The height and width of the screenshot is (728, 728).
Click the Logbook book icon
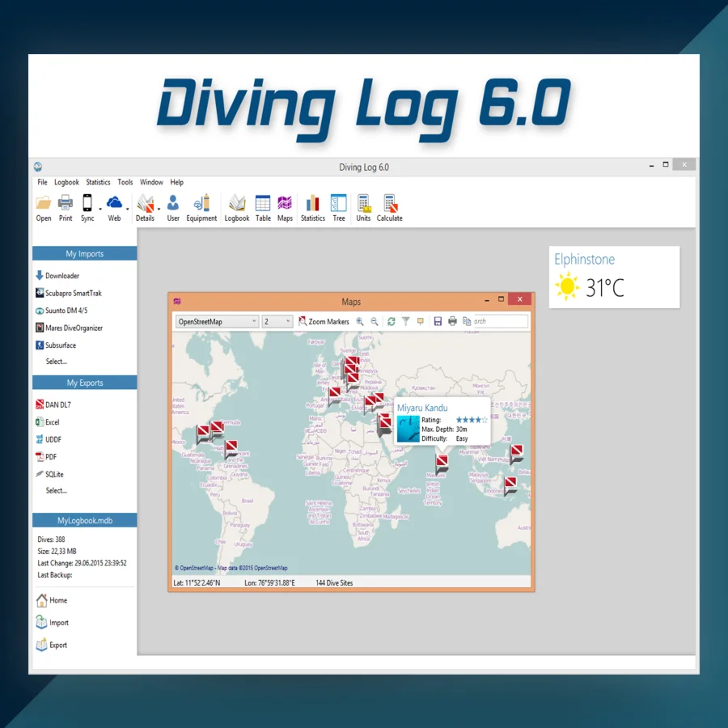point(236,204)
